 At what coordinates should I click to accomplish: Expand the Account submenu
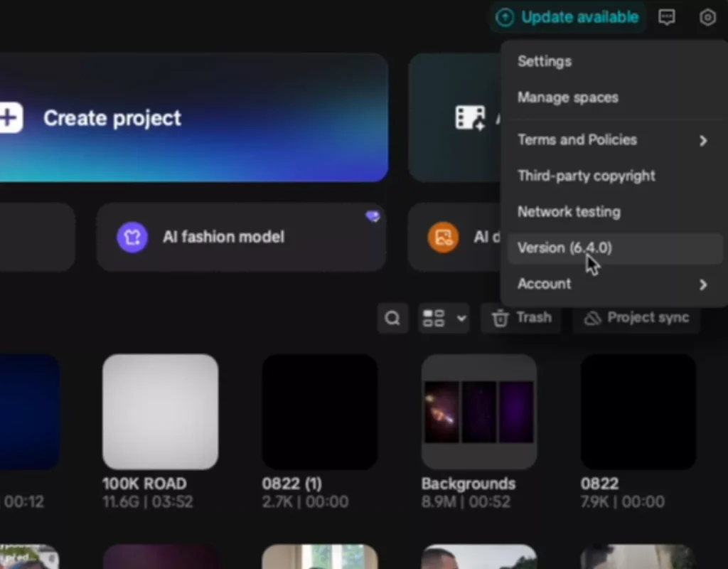702,284
